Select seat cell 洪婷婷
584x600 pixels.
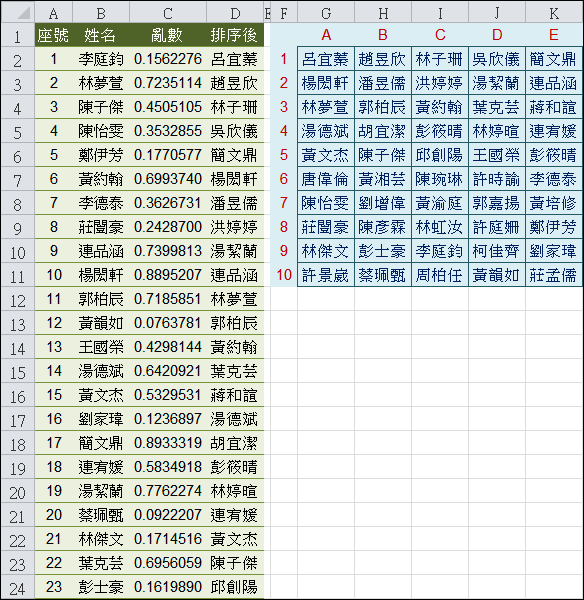[440, 83]
